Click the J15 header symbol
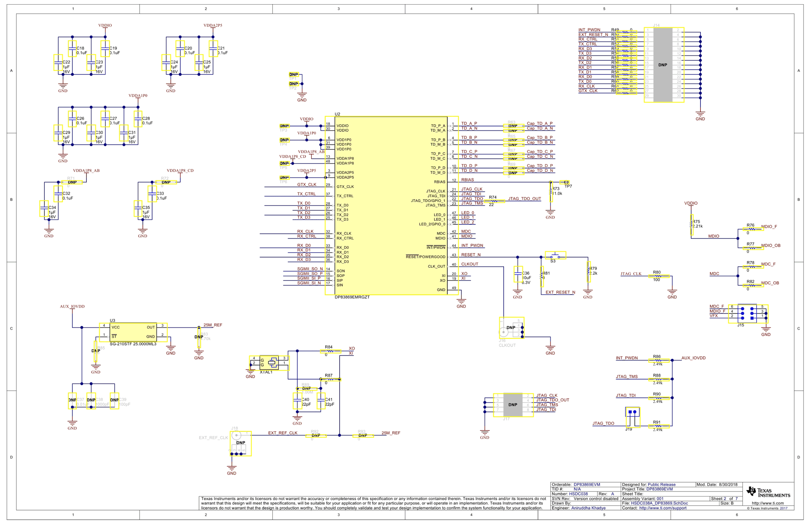812x525 pixels. (748, 314)
